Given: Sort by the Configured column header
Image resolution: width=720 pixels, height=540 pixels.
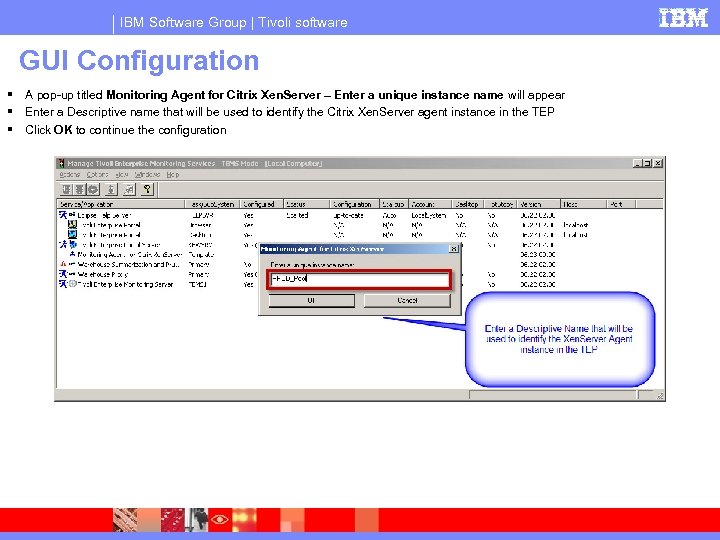Looking at the screenshot, I should [x=261, y=204].
